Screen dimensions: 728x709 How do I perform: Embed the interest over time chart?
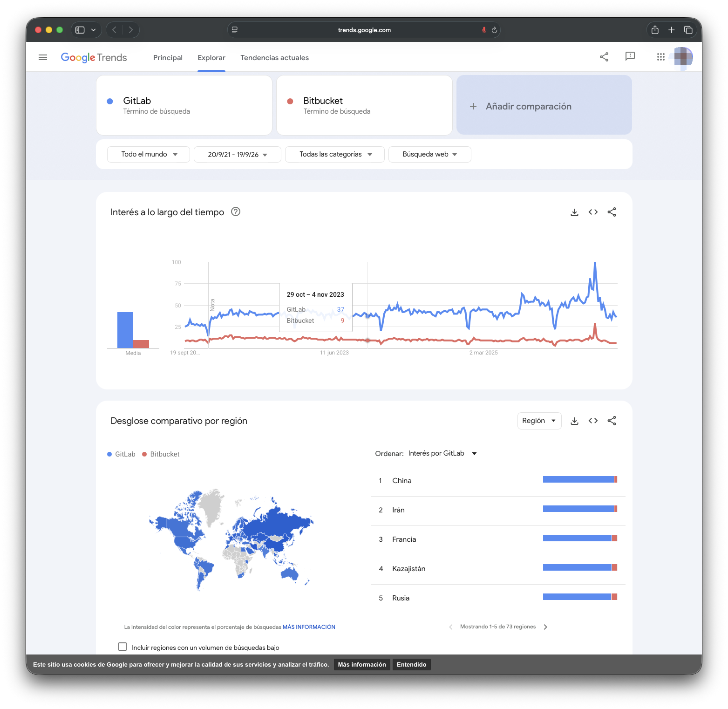pyautogui.click(x=593, y=212)
